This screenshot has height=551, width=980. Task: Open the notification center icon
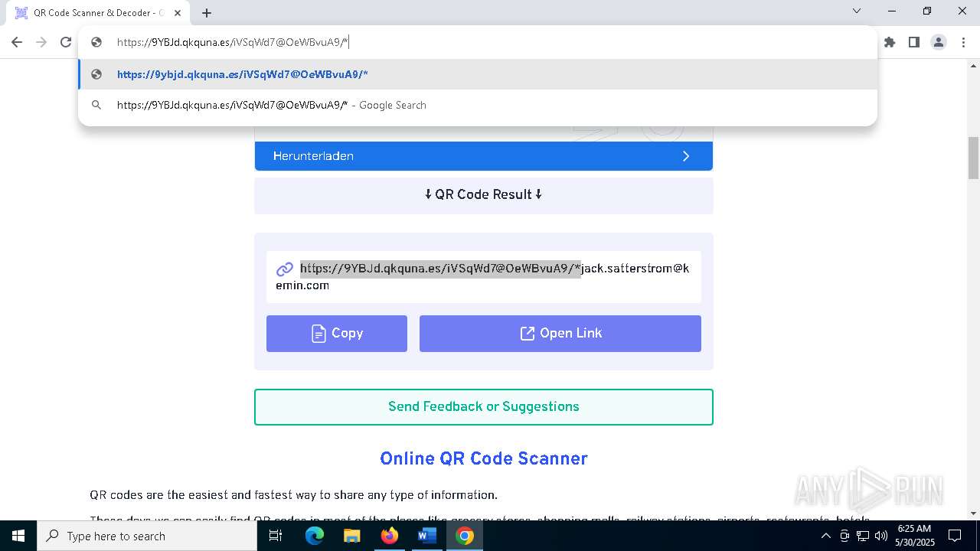[x=955, y=536]
